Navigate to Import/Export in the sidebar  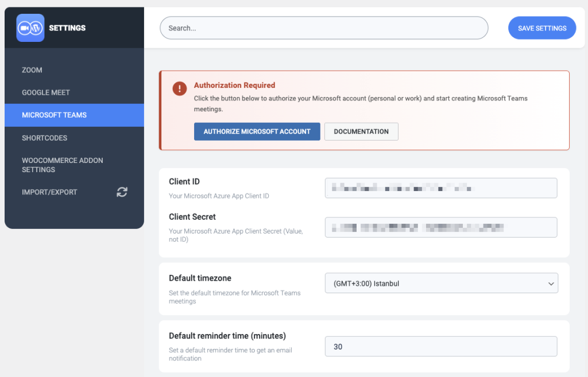click(49, 192)
